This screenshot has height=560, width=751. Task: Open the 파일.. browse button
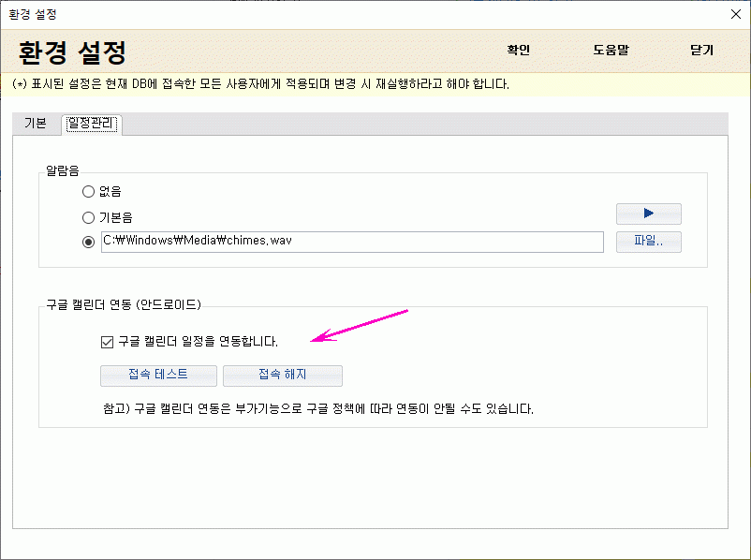coord(649,242)
